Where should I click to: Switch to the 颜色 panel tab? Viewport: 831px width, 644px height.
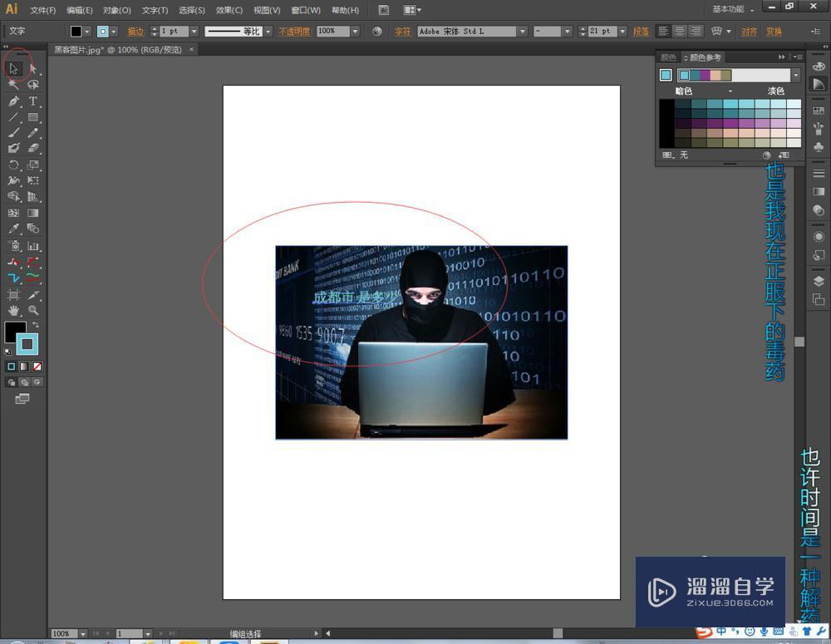click(x=668, y=57)
